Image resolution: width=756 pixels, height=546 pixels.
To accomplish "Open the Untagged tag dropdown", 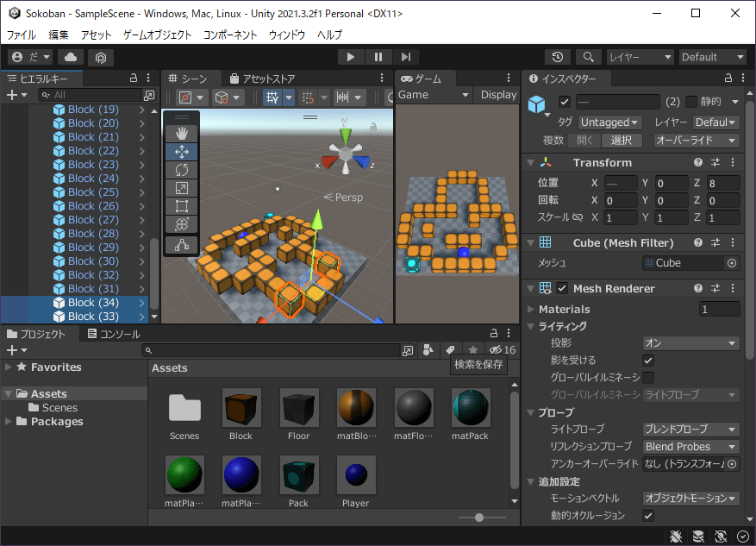I will 609,122.
